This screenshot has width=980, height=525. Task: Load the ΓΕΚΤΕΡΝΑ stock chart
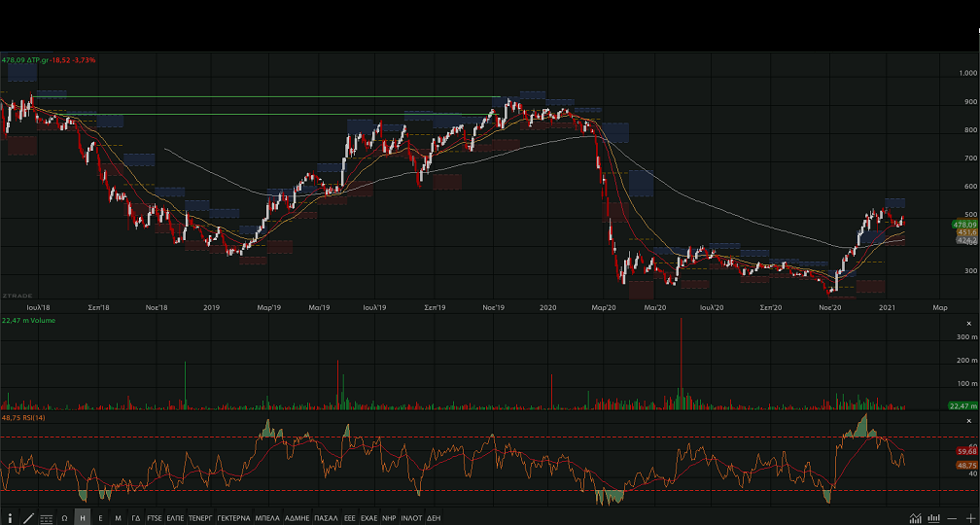pyautogui.click(x=233, y=518)
